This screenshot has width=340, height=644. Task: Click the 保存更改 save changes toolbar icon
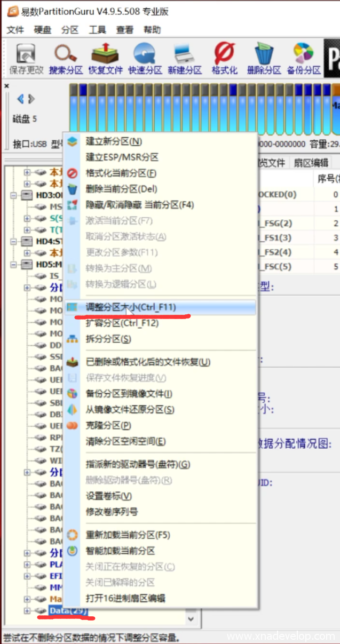click(26, 59)
